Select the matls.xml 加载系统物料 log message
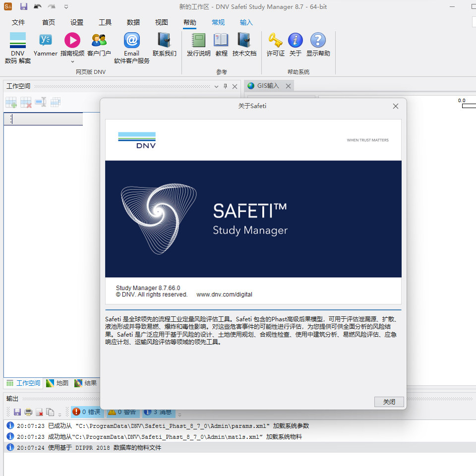 [x=240, y=437]
